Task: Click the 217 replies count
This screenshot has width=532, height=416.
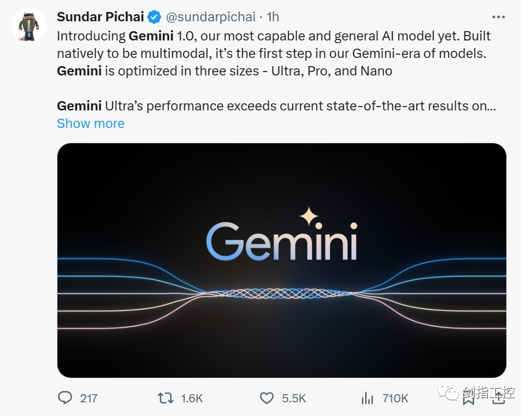Action: [89, 398]
